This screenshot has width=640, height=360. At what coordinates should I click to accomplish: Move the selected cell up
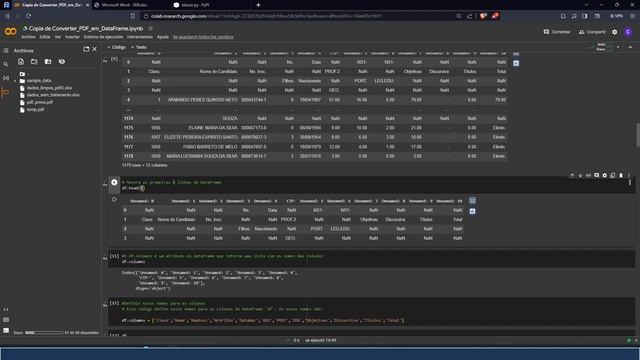pyautogui.click(x=572, y=176)
